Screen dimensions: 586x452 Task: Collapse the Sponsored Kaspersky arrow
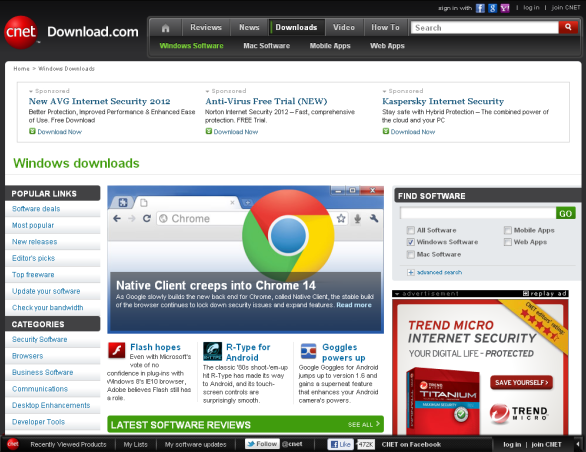[x=384, y=91]
